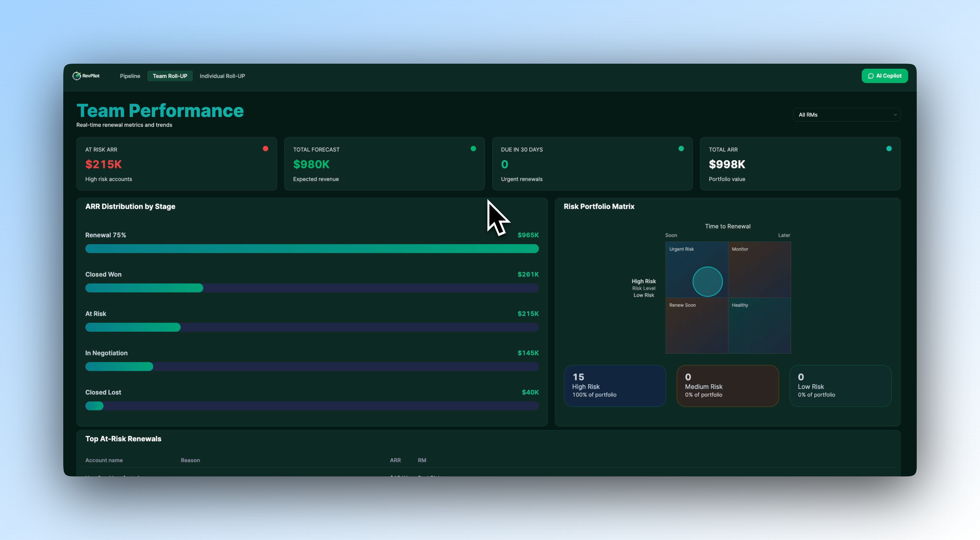Viewport: 980px width, 540px height.
Task: Click the green indicator on Total Forecast card
Action: (x=473, y=148)
